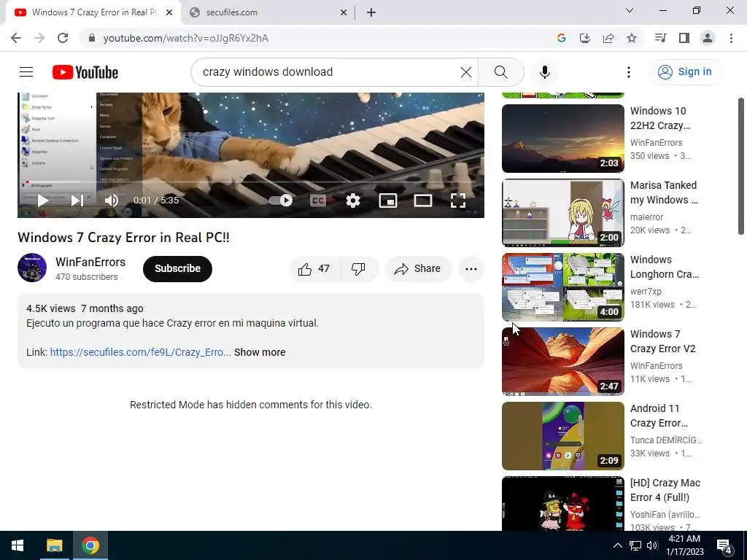
Task: Install app icon in address bar
Action: (584, 38)
